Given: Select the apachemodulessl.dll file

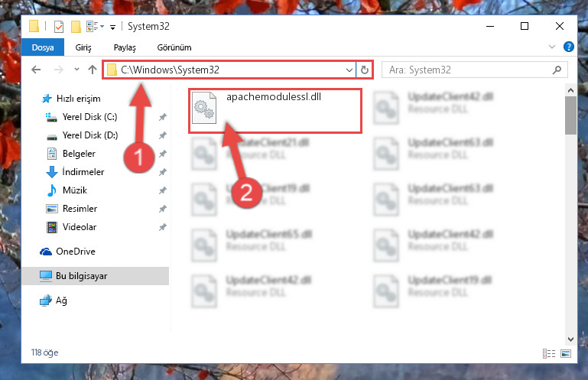Looking at the screenshot, I should [275, 111].
